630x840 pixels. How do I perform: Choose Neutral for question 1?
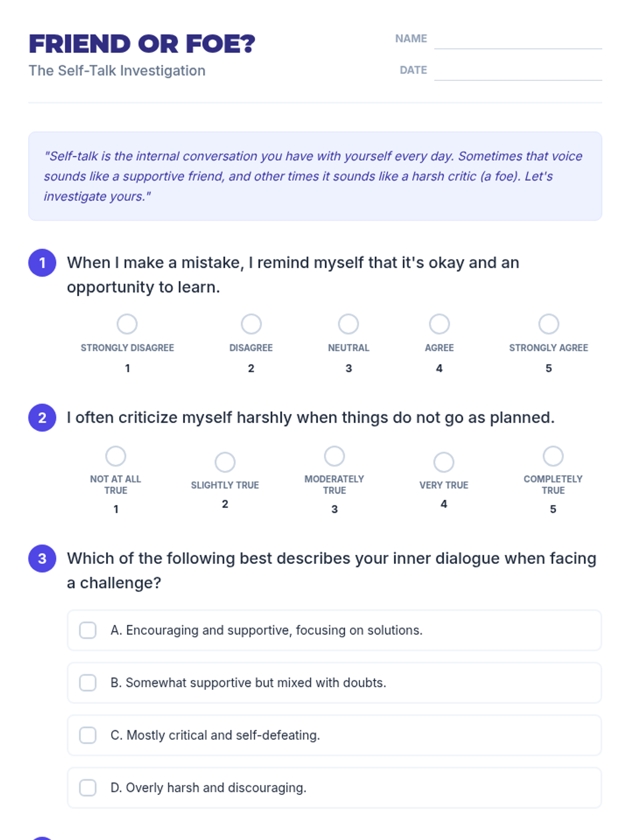(x=349, y=324)
